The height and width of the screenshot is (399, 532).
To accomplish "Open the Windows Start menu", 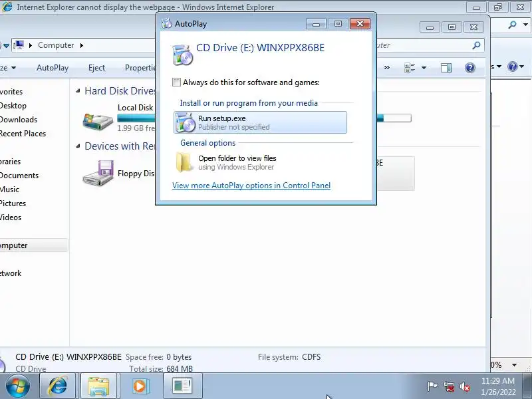I will 18,386.
